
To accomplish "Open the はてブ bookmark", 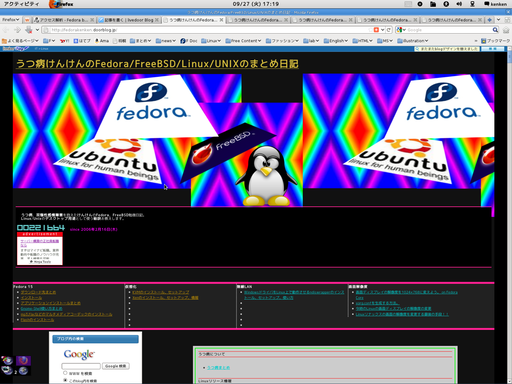I will click(82, 41).
